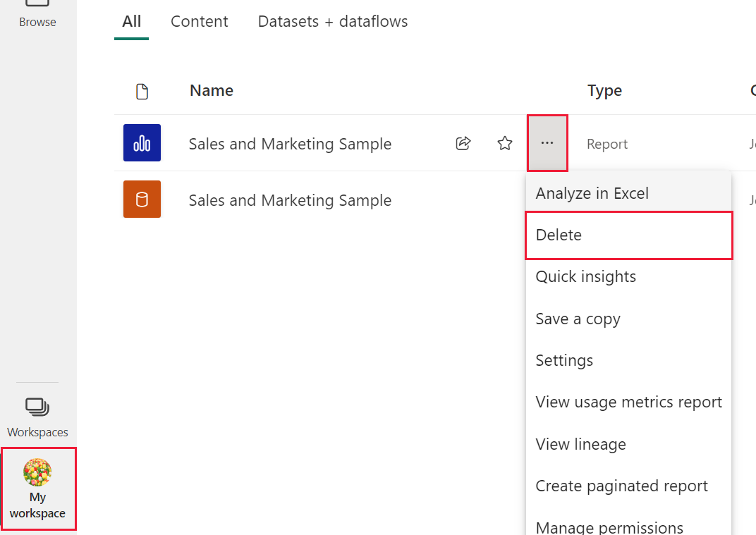Choose Manage permissions from the menu

click(x=628, y=525)
